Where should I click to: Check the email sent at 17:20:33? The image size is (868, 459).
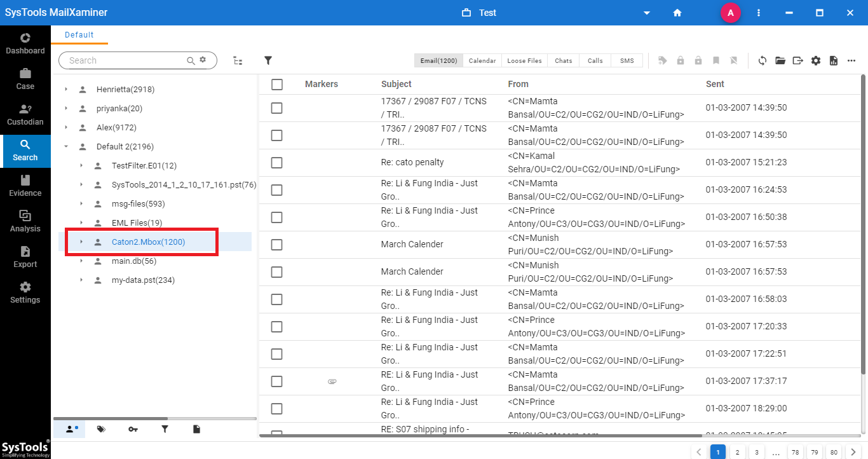(x=276, y=327)
